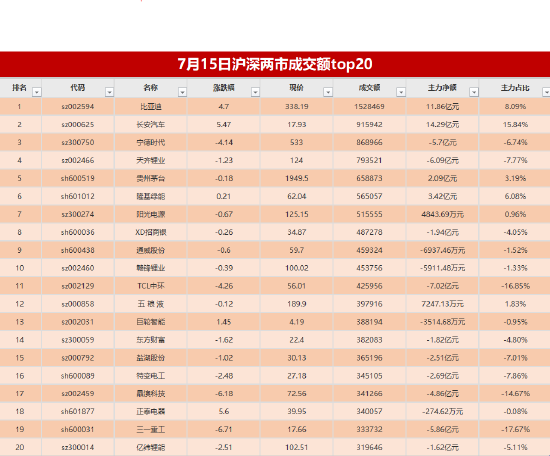Select the code cell sh600519
The height and width of the screenshot is (456, 550).
(78, 178)
